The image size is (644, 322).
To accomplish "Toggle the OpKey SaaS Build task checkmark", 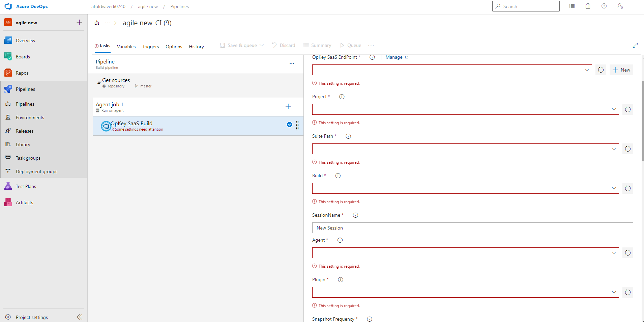I will (x=289, y=125).
